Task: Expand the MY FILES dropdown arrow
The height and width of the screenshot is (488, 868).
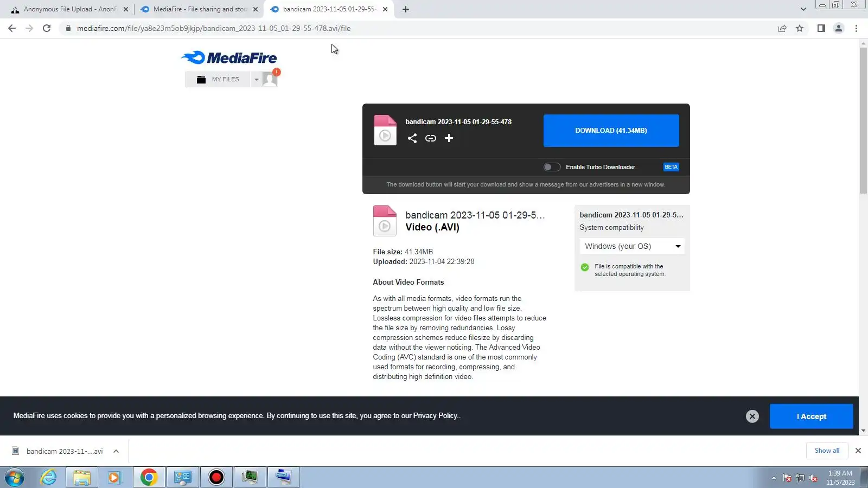Action: coord(257,79)
